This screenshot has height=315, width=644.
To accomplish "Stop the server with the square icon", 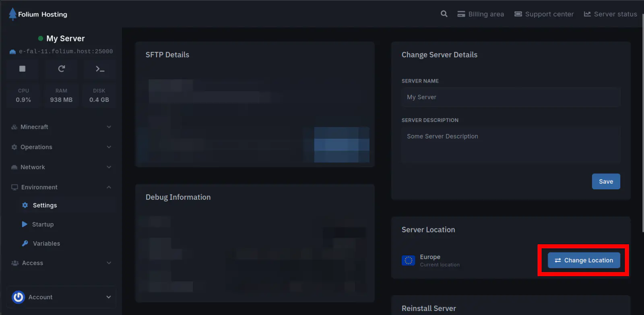I will (23, 69).
